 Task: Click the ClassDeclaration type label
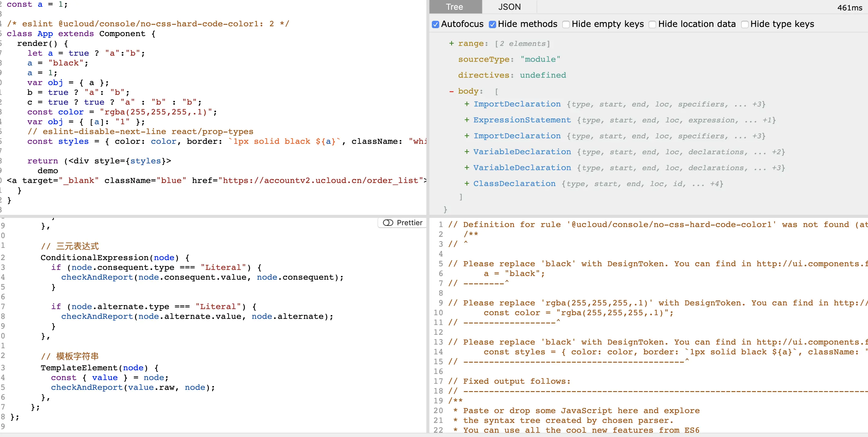(514, 184)
